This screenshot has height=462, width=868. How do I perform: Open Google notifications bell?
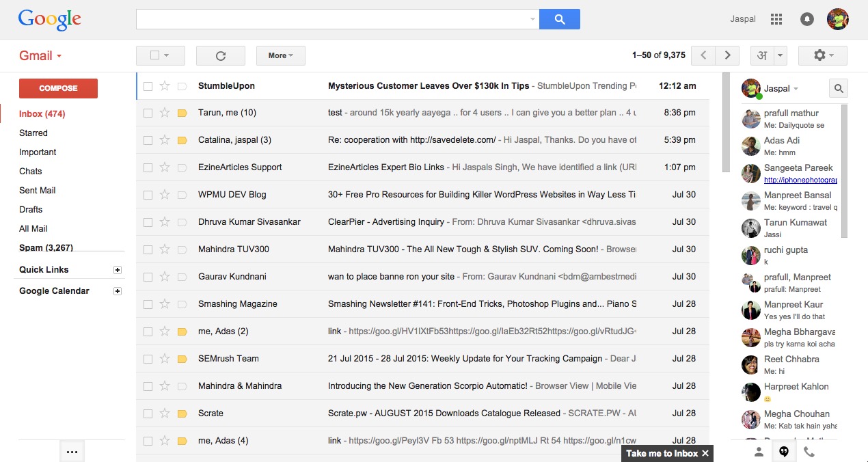tap(807, 19)
